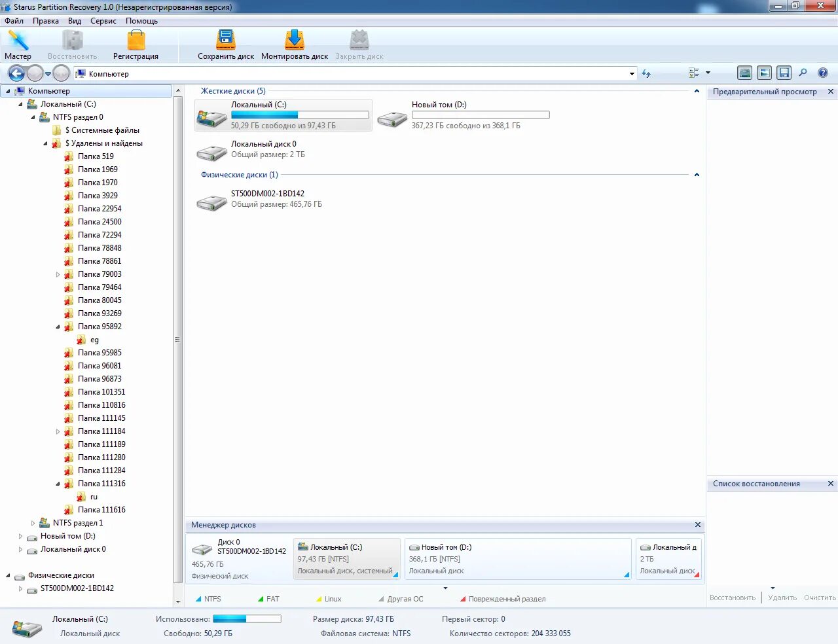Select Папка 519 in tree

(x=96, y=156)
